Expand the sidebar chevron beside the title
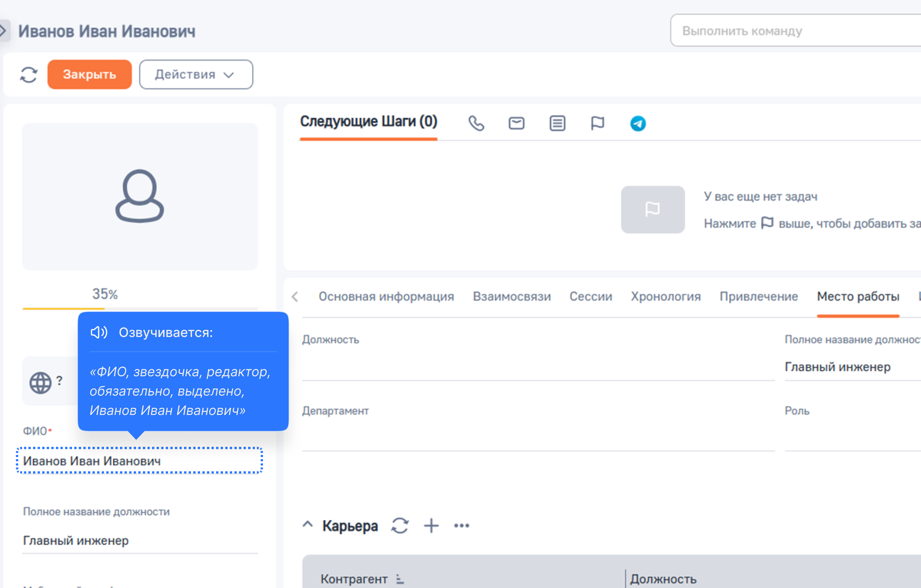Viewport: 921px width, 588px height. pos(3,31)
